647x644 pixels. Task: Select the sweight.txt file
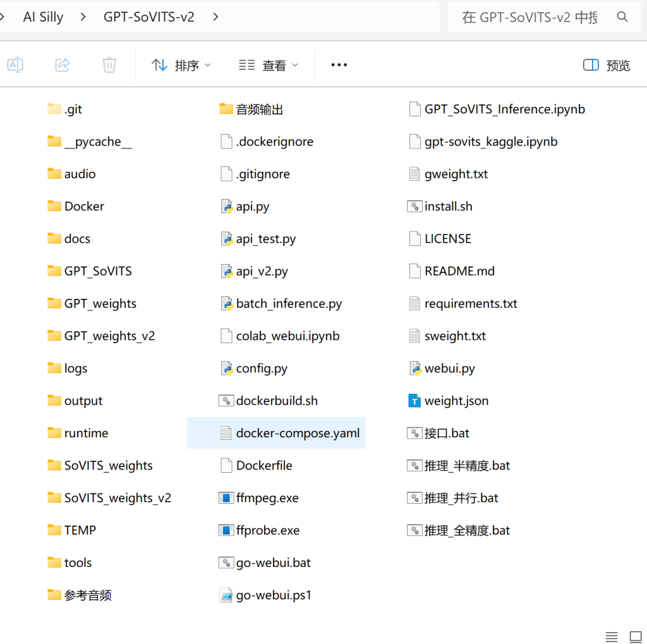coord(447,336)
